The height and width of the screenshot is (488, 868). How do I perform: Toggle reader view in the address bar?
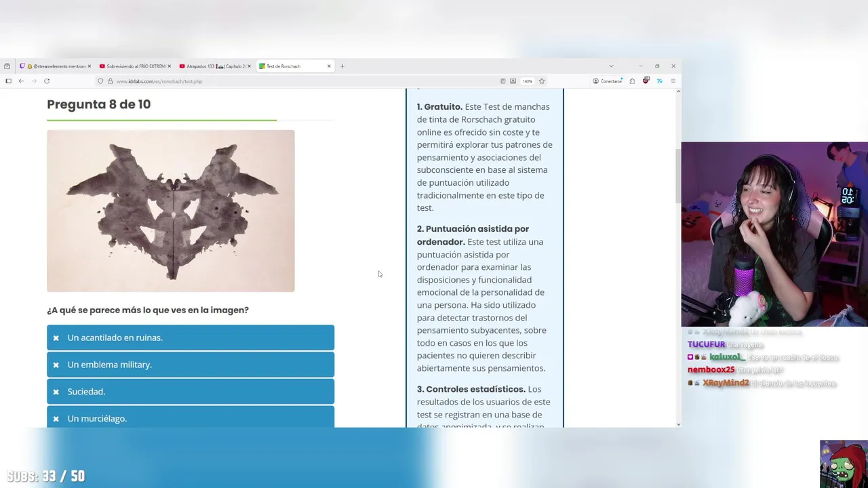(x=503, y=81)
